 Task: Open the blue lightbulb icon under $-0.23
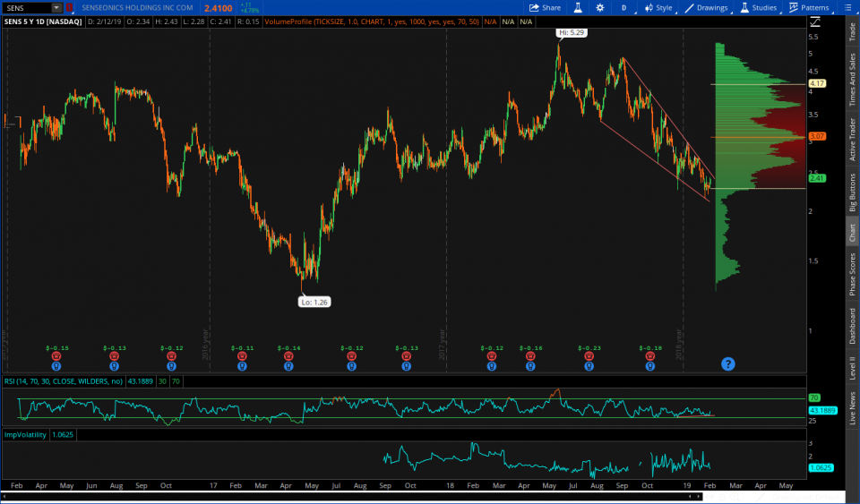589,366
